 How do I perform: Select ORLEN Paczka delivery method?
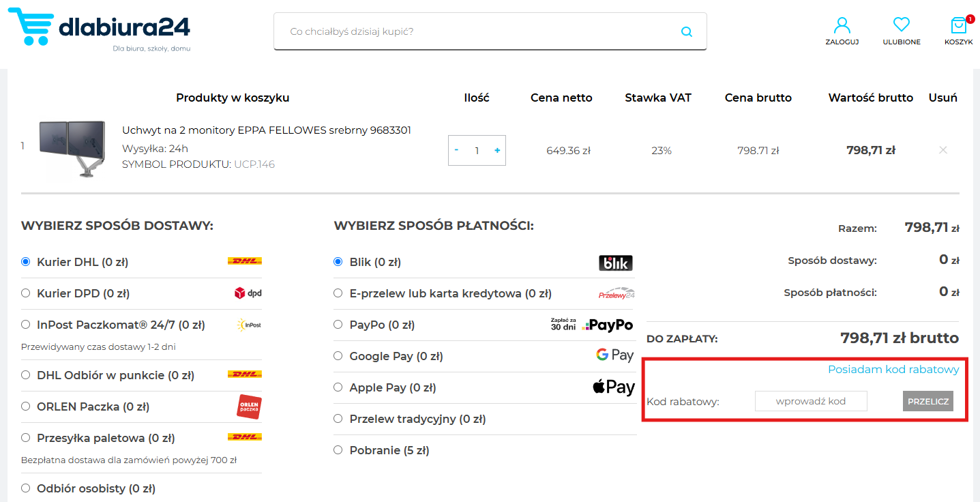pyautogui.click(x=26, y=407)
